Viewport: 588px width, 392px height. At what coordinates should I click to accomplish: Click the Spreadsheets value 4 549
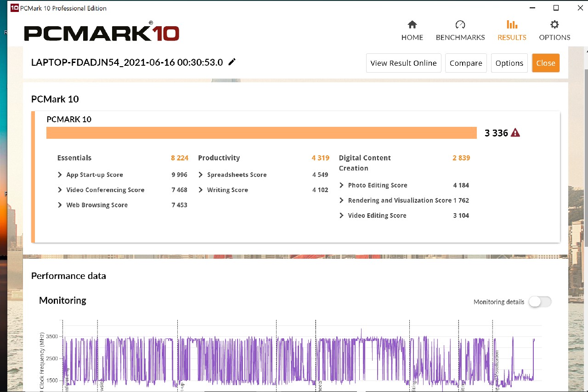coord(320,175)
